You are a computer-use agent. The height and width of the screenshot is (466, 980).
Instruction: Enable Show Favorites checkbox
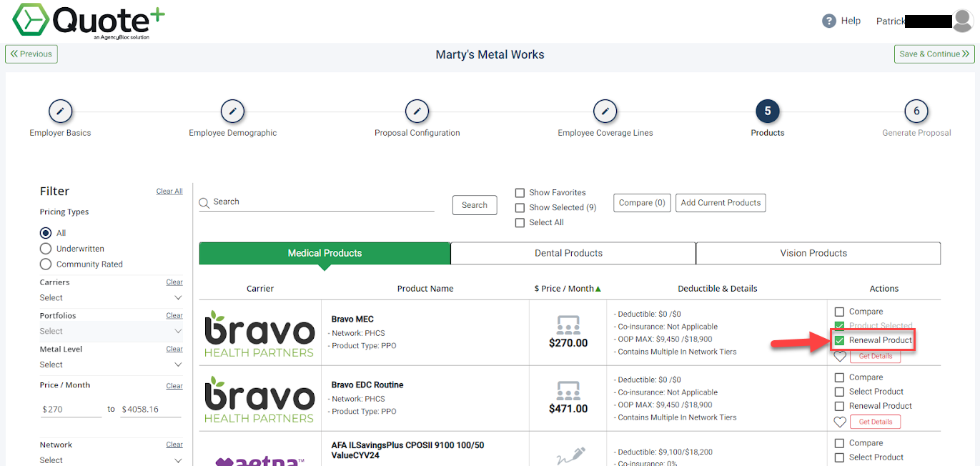coord(520,193)
